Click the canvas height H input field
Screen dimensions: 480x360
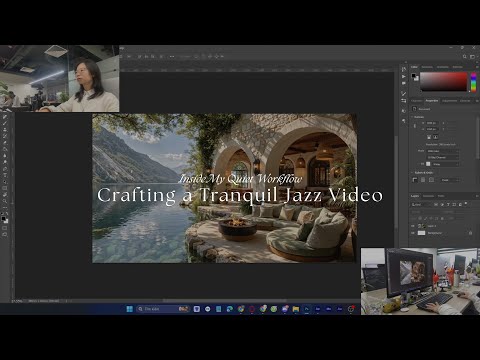click(432, 129)
